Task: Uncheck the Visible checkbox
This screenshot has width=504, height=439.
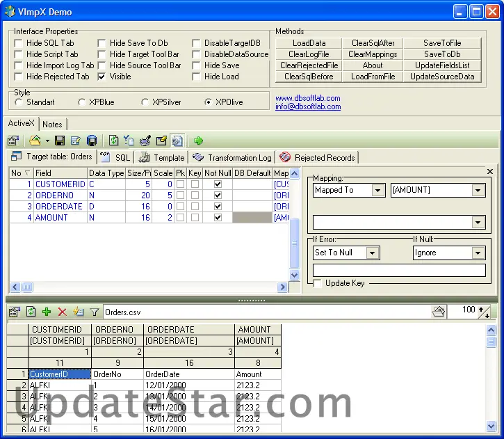Action: click(102, 77)
